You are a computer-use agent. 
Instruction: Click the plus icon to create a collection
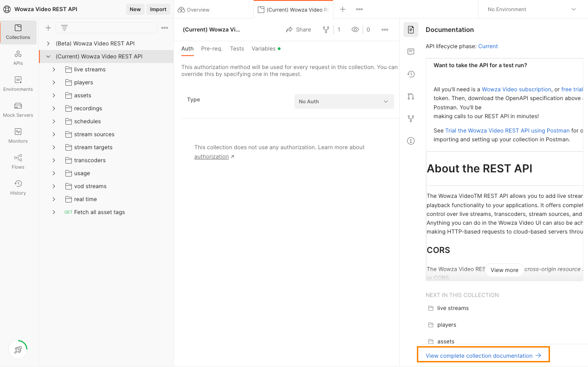48,28
